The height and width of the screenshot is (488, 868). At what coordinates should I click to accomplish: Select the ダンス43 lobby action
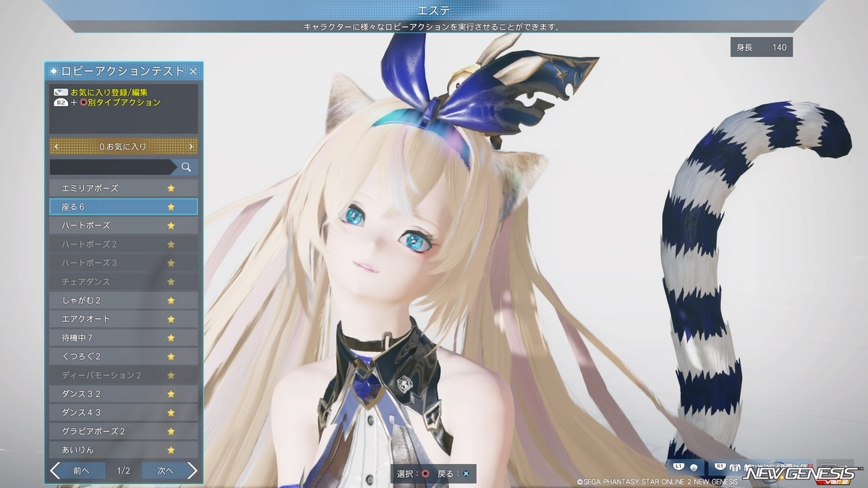click(x=124, y=413)
